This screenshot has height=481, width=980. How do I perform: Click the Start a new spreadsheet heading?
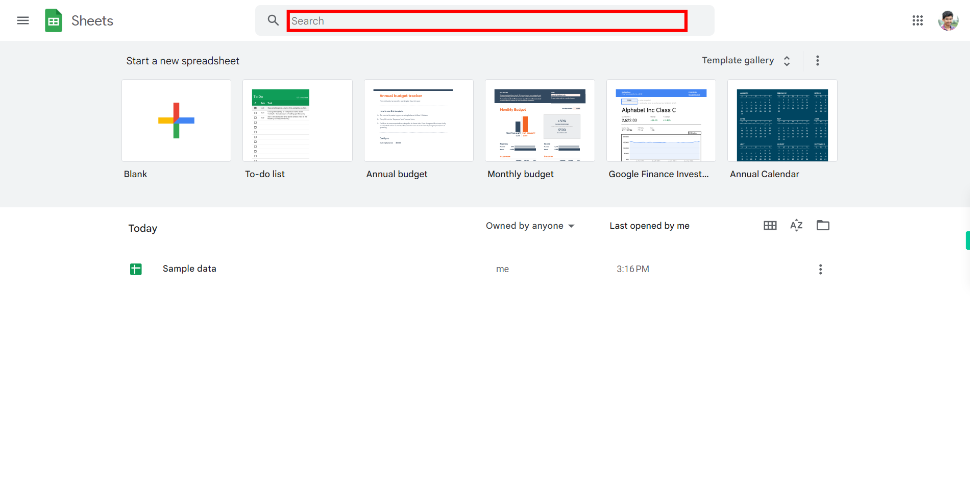click(183, 61)
